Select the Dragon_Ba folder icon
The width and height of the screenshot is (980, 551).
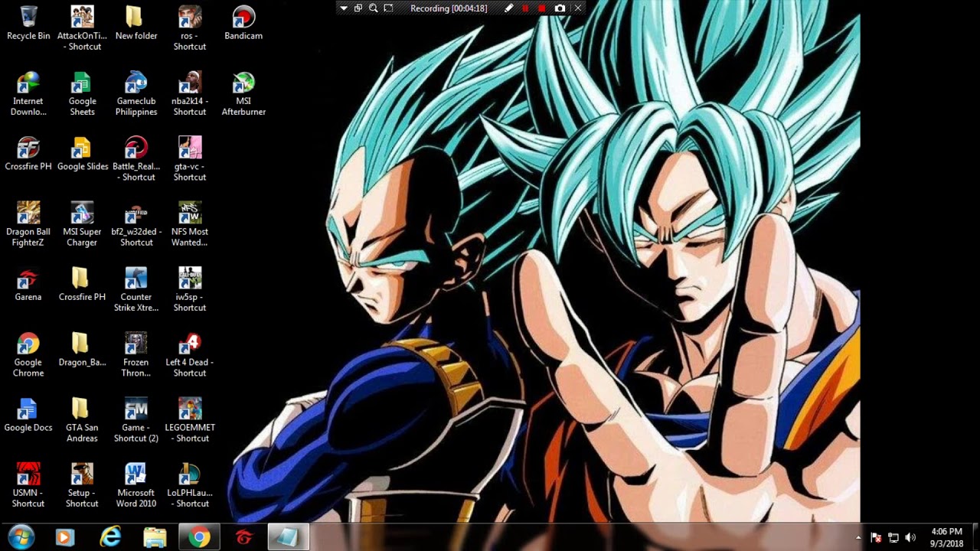coord(82,350)
